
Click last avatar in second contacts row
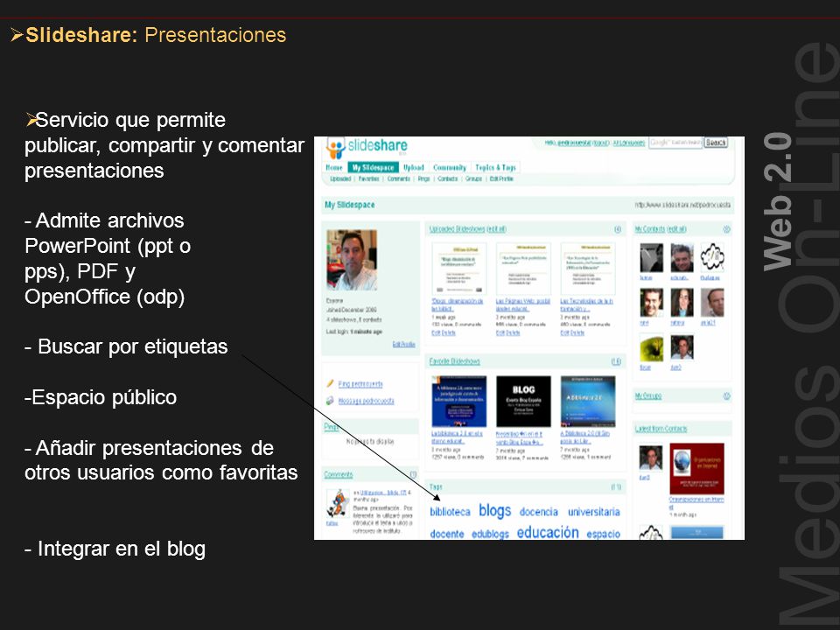pos(712,303)
